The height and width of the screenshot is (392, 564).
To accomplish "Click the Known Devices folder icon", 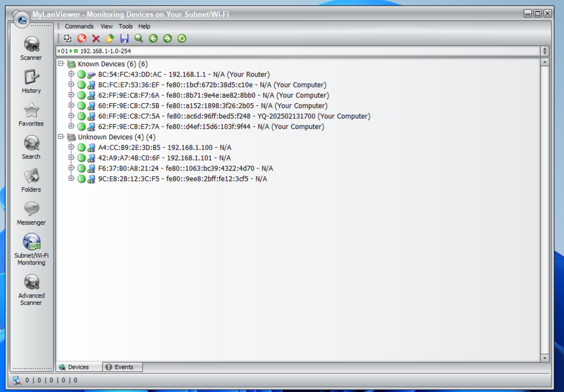I will coord(72,64).
